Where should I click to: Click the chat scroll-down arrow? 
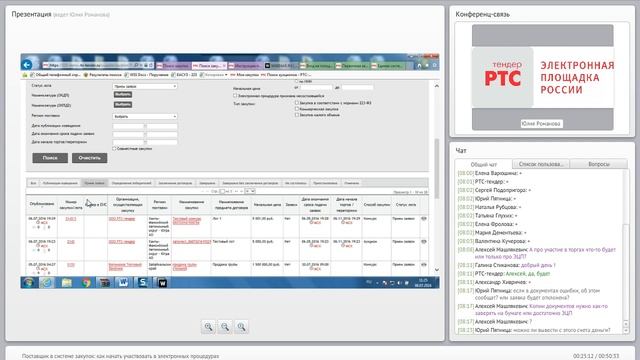pos(626,331)
